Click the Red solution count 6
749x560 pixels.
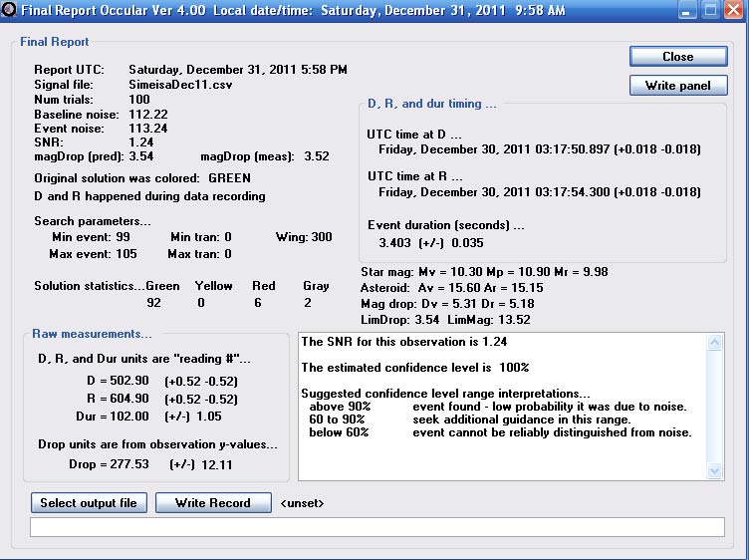click(x=258, y=303)
